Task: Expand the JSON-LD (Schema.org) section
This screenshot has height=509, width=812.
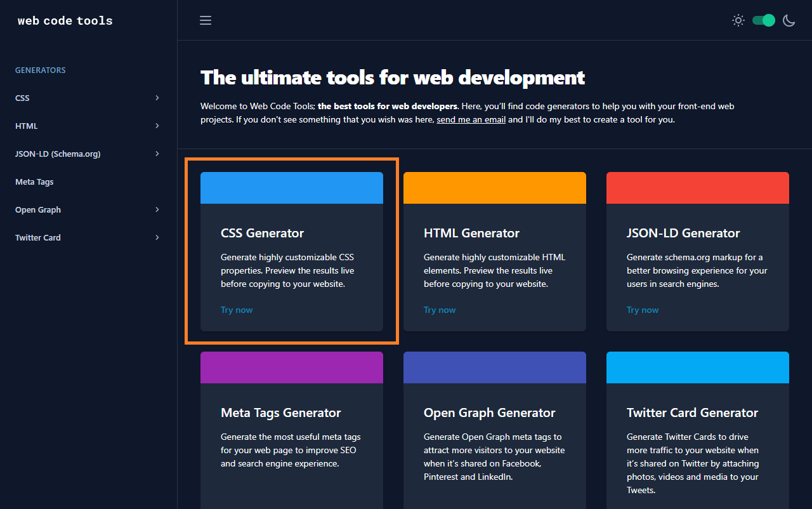Action: click(x=87, y=154)
